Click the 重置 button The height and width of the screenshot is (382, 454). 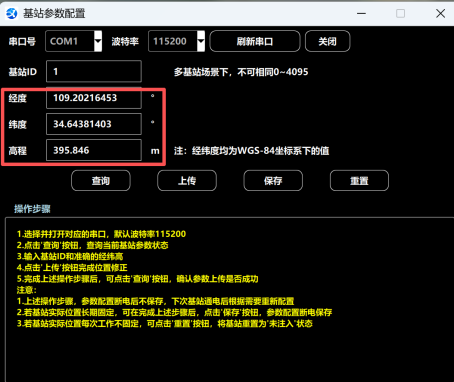[359, 181]
